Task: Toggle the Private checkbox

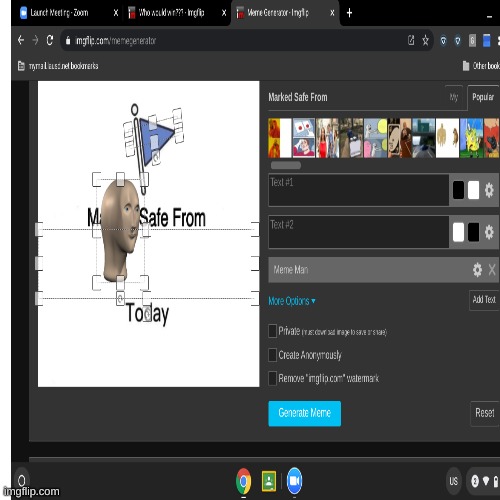Action: (x=272, y=331)
